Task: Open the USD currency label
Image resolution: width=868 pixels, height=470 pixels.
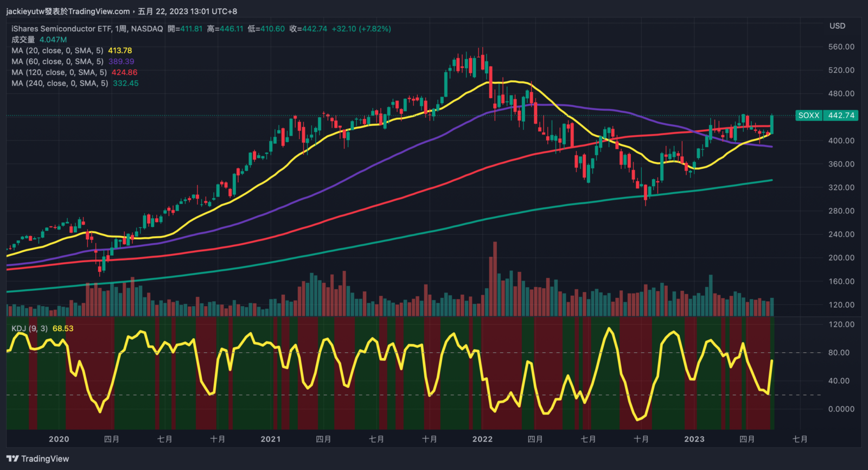Action: pos(837,26)
